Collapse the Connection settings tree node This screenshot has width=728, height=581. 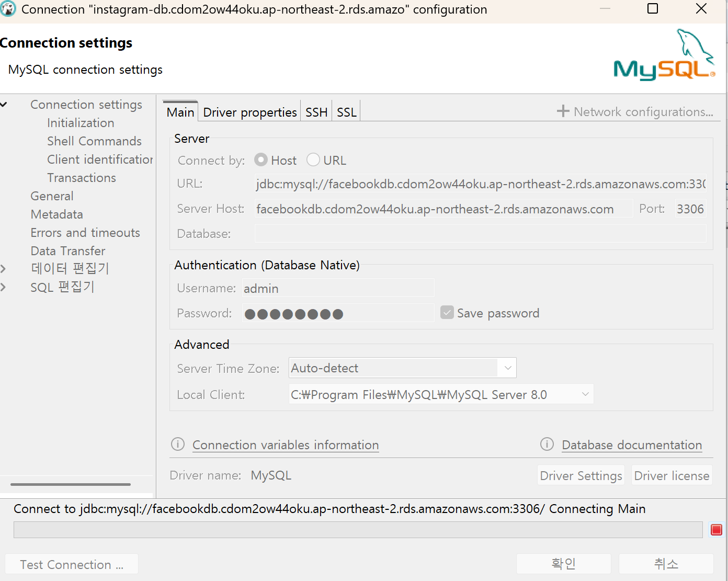tap(4, 105)
